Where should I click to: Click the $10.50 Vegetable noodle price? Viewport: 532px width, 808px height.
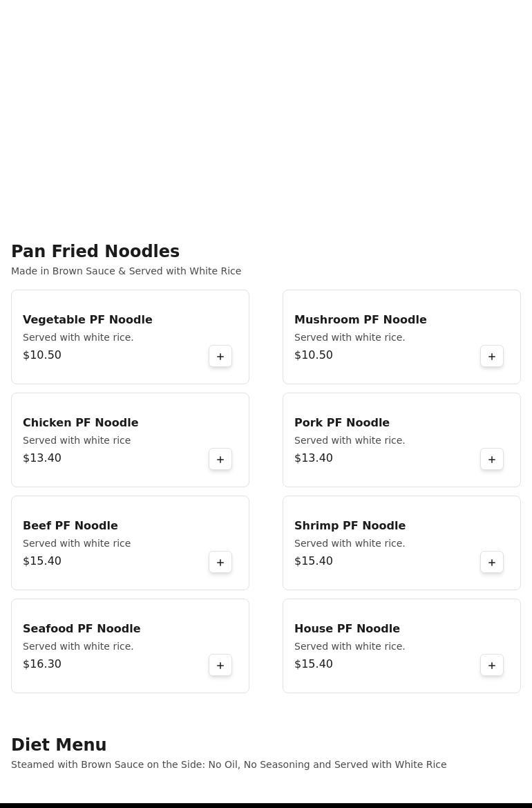[41, 355]
